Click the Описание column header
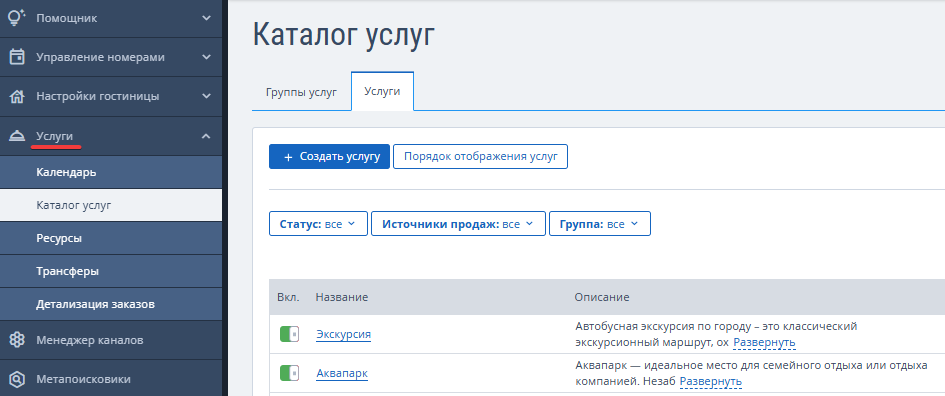 point(602,297)
